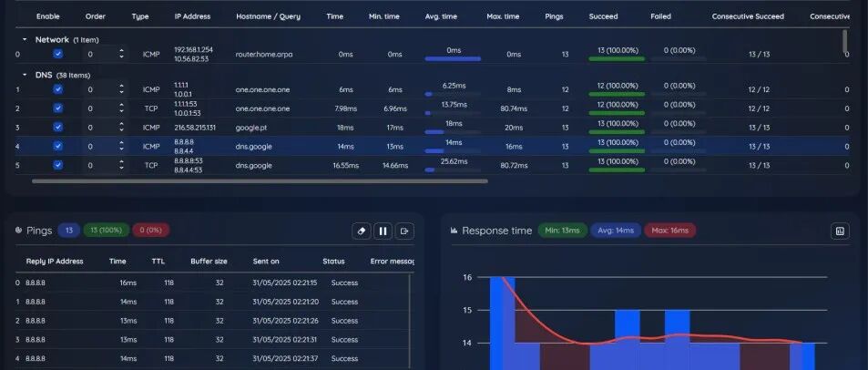
Task: Export the pings list with export icon
Action: [404, 231]
